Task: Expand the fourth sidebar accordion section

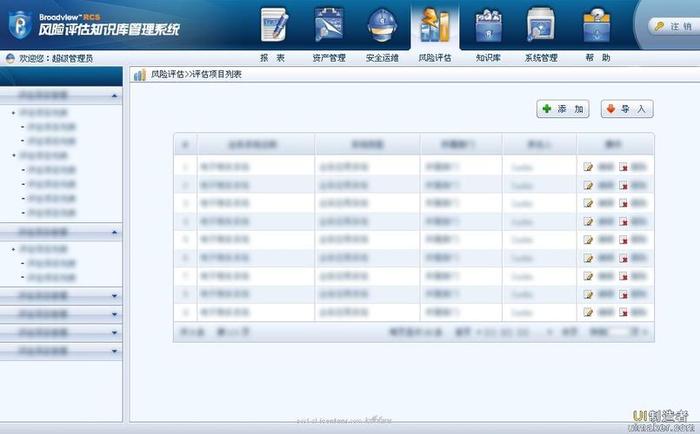Action: click(114, 314)
